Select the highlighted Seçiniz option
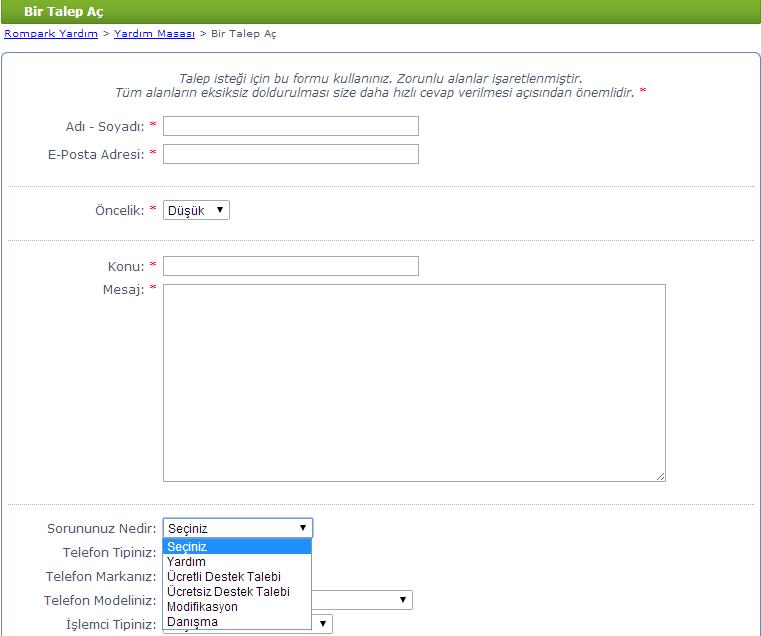Screen dimensions: 761x636 [237, 547]
